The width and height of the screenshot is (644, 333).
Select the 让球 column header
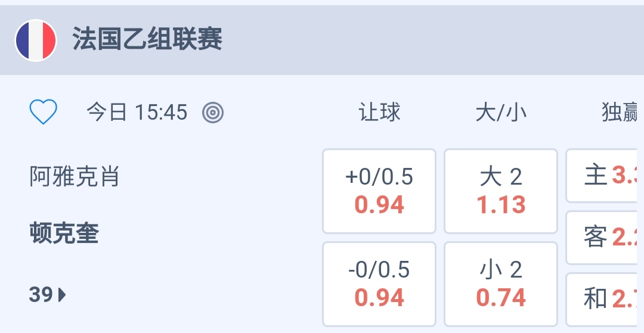[379, 112]
